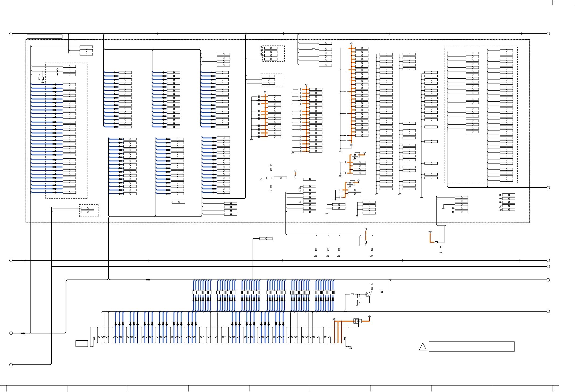Click the diode symbol right of the transistor
Viewport: 575px width, 392px height.
click(x=382, y=292)
